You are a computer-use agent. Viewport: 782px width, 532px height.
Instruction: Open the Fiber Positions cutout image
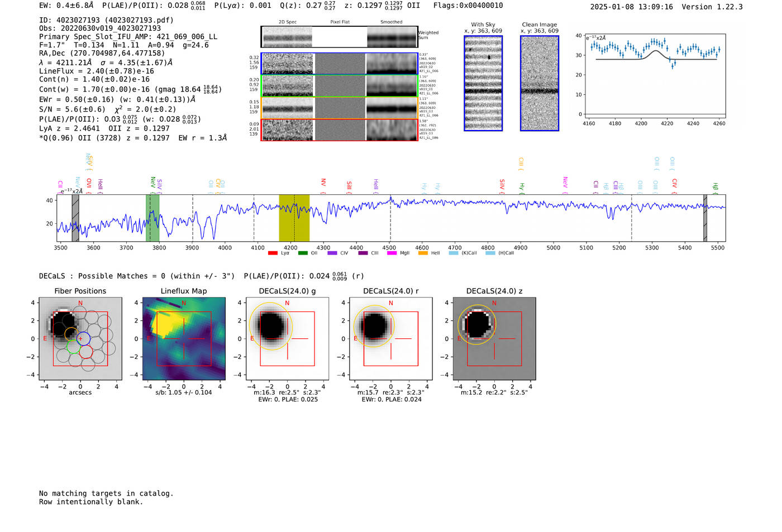pyautogui.click(x=80, y=339)
